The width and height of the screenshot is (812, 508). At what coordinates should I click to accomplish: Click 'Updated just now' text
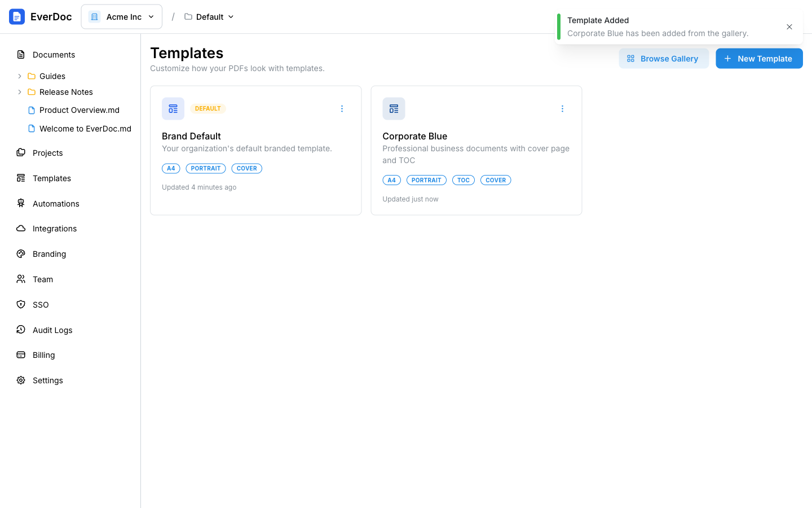[411, 199]
